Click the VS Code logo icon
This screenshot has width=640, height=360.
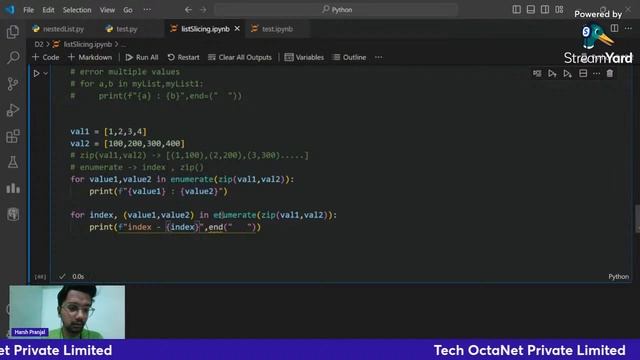10,9
